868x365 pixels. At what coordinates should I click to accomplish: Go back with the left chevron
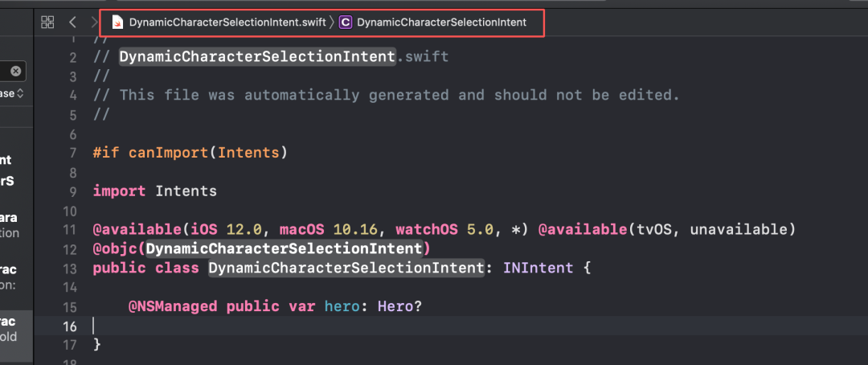coord(72,23)
